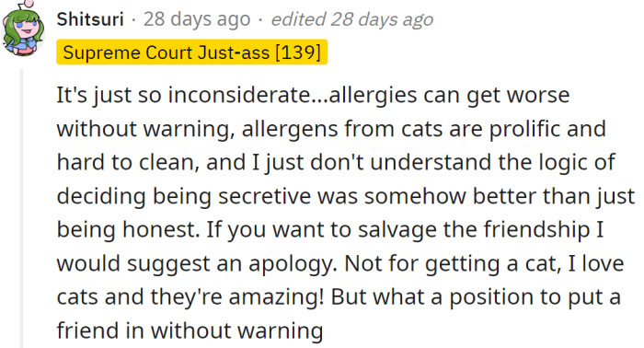Screen dimensions: 644x348
Task: Click the word 'inconsiderate' in the comment
Action: [x=240, y=95]
